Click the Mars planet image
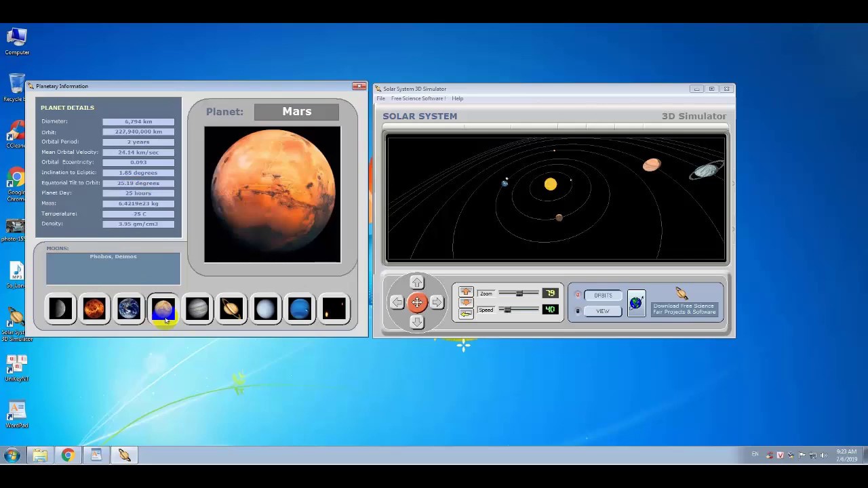868x488 pixels. tap(273, 195)
